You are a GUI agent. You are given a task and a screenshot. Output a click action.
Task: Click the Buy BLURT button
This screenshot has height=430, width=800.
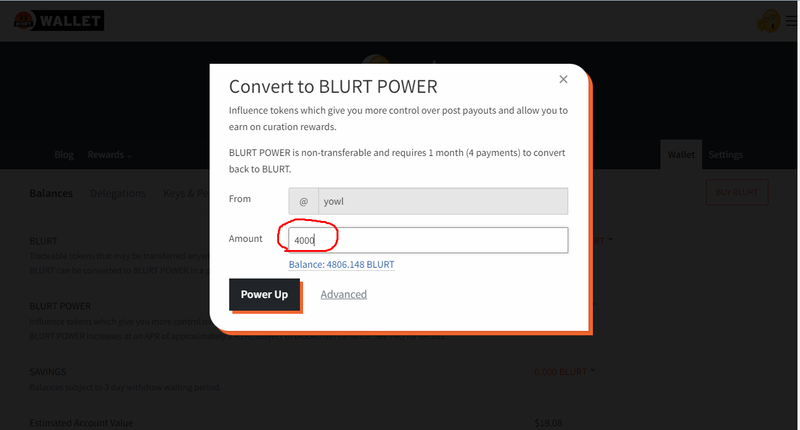[x=737, y=193]
